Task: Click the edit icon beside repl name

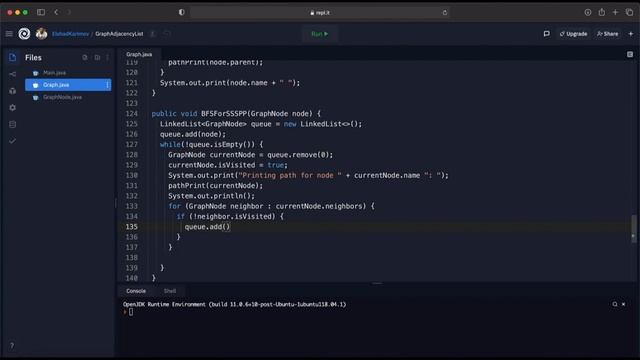Action: (153, 34)
